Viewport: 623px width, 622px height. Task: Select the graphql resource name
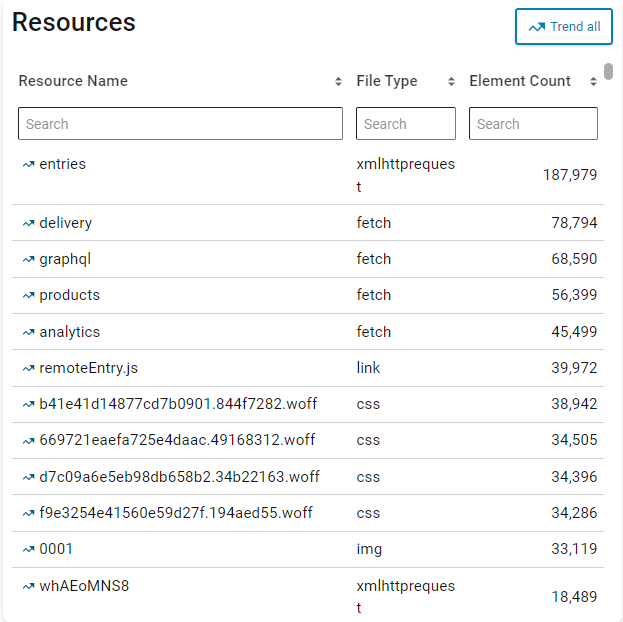pyautogui.click(x=65, y=259)
